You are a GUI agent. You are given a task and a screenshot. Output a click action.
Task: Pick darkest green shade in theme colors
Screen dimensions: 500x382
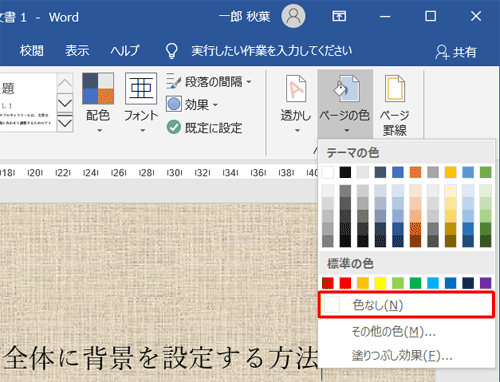(486, 241)
